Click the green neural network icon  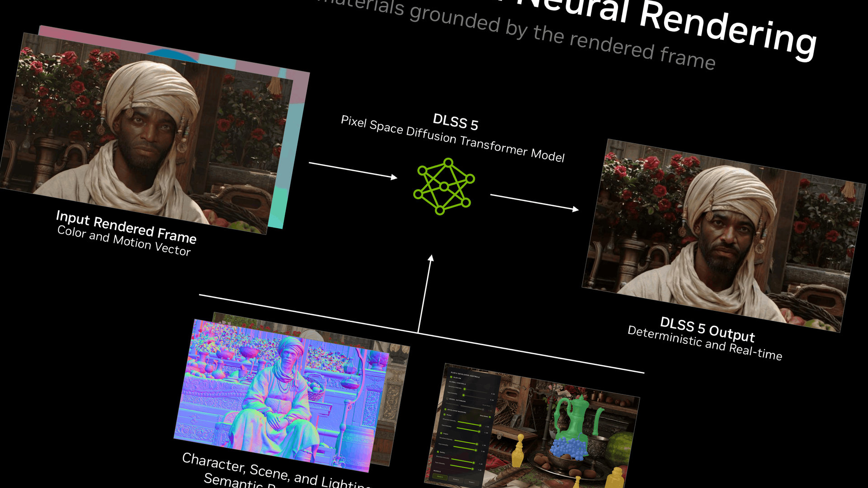tap(444, 186)
